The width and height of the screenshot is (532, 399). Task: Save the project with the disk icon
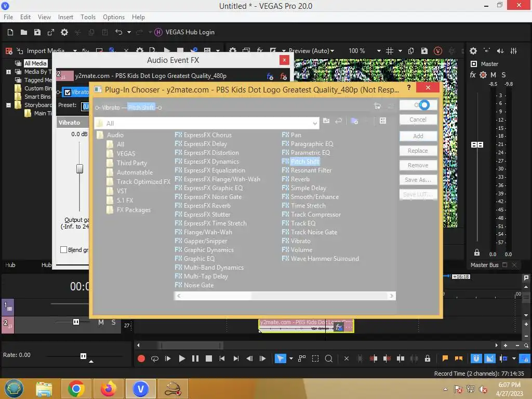coord(37,32)
